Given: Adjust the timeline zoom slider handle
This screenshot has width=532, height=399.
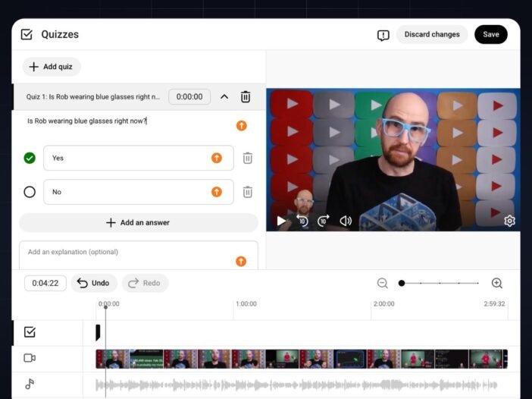Looking at the screenshot, I should (402, 283).
